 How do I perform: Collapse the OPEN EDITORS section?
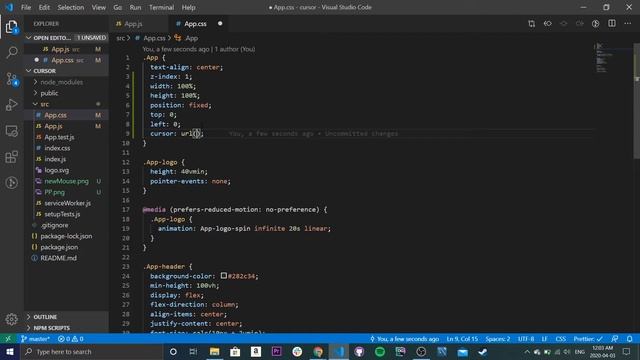pyautogui.click(x=67, y=38)
